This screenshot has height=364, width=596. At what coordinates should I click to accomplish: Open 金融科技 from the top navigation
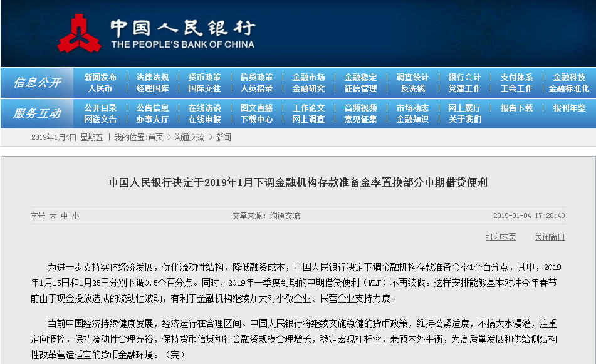coord(569,77)
